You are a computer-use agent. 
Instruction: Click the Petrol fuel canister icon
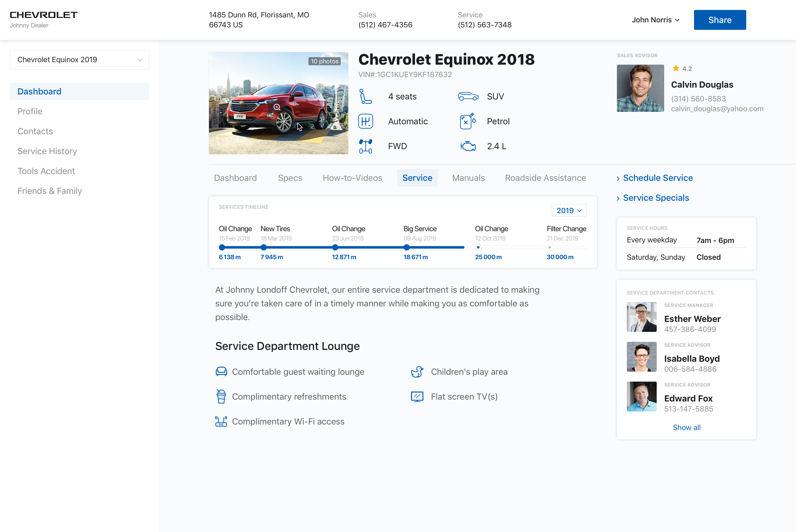tap(468, 121)
